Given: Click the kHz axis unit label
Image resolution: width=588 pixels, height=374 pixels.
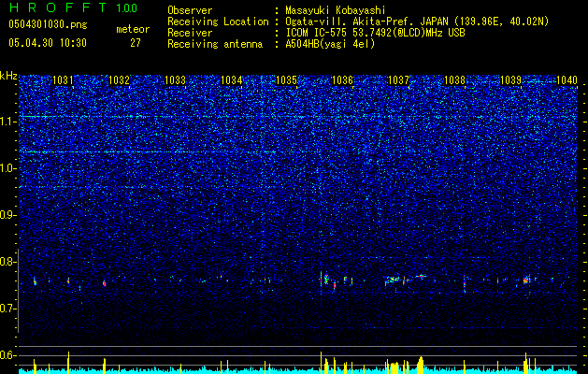Looking at the screenshot, I should [8, 76].
